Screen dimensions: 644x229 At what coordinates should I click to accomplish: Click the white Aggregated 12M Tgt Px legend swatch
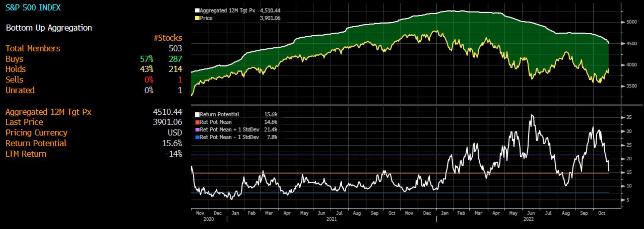(197, 11)
